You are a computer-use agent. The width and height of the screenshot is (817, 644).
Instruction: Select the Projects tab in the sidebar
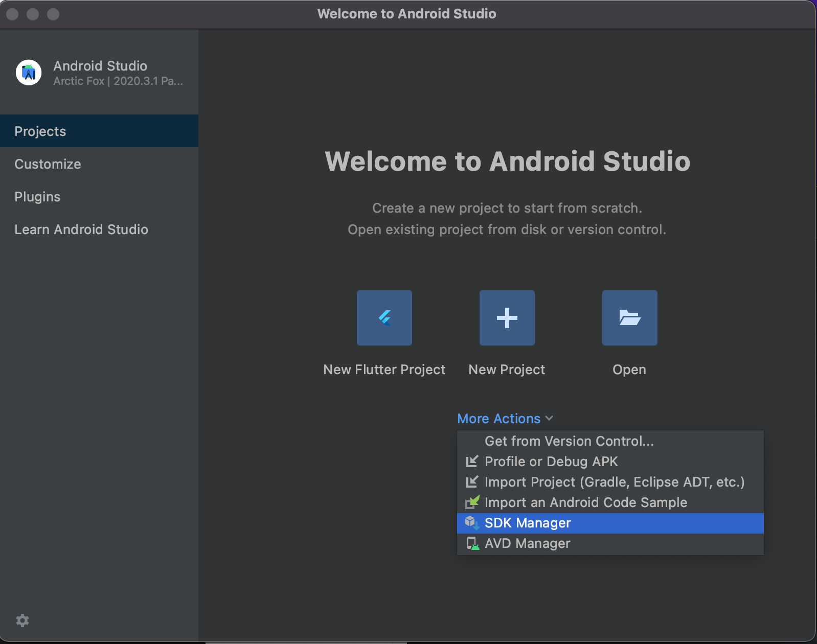tap(99, 131)
